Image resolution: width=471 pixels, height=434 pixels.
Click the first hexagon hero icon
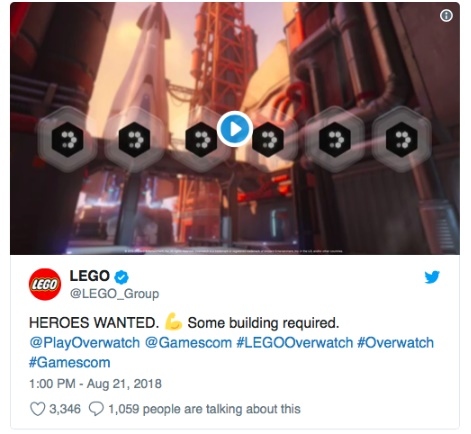click(67, 139)
